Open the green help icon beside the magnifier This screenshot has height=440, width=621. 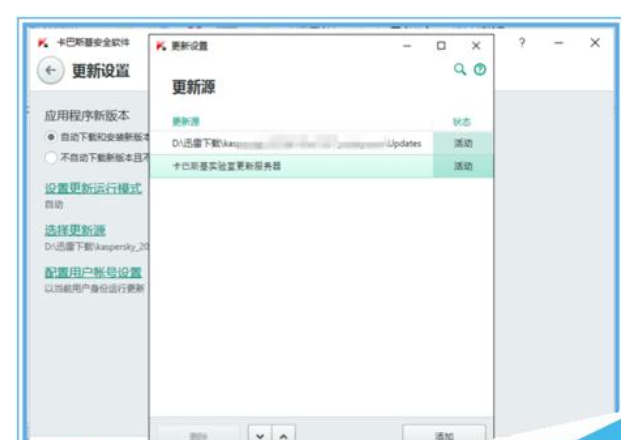[x=480, y=70]
